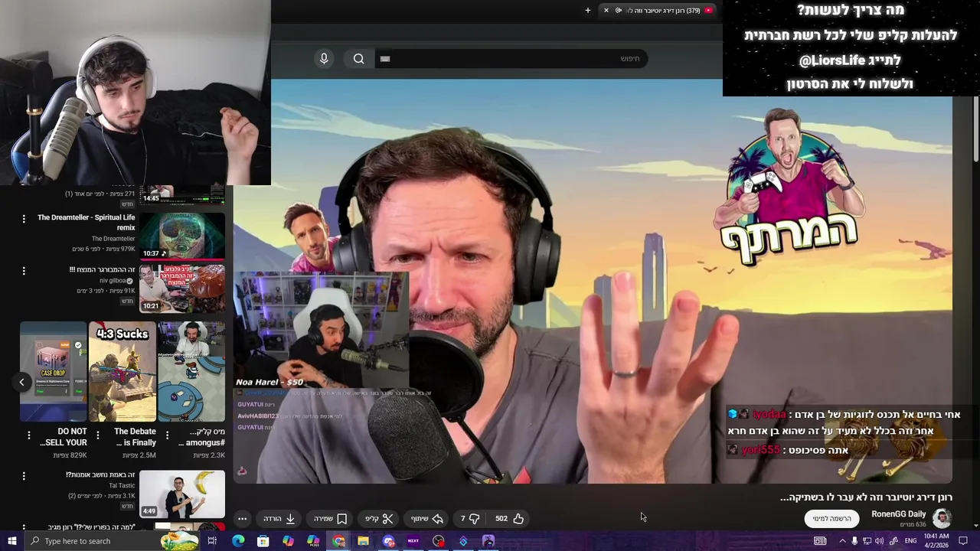Switch the ENG input language indicator

(910, 541)
